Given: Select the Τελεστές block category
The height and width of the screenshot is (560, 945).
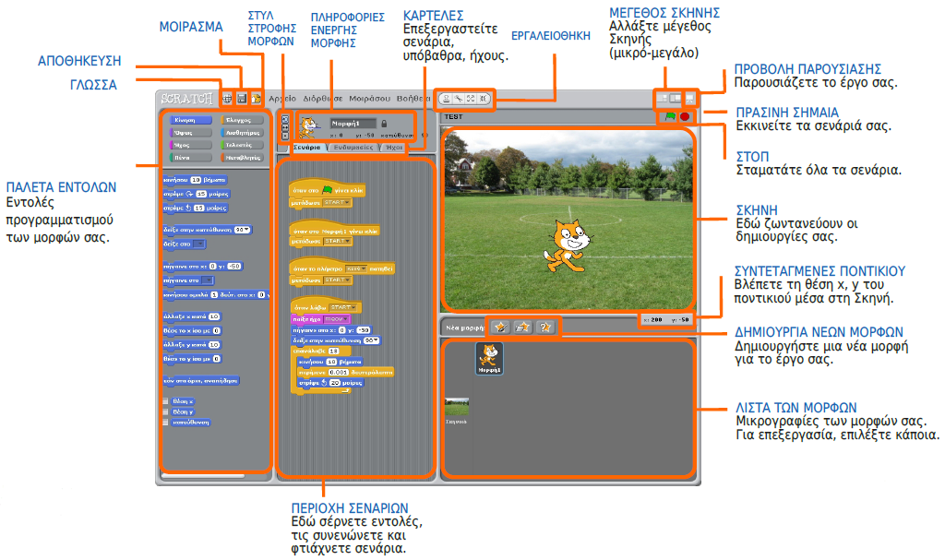Looking at the screenshot, I should point(243,145).
